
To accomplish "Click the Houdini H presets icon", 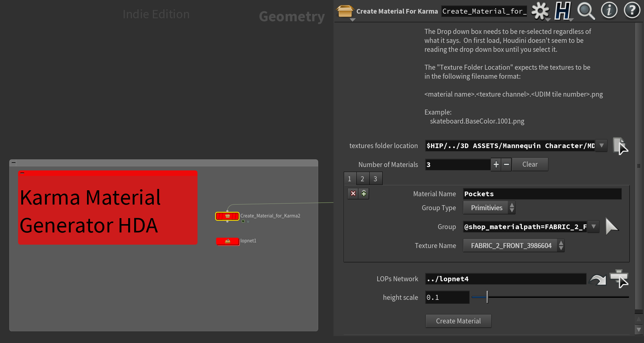I will (x=563, y=11).
